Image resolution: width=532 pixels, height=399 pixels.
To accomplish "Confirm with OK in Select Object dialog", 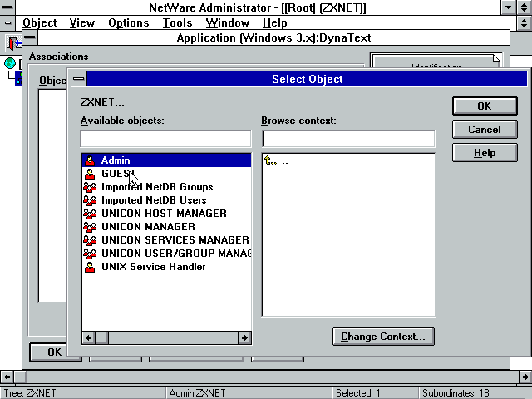I will [x=485, y=106].
